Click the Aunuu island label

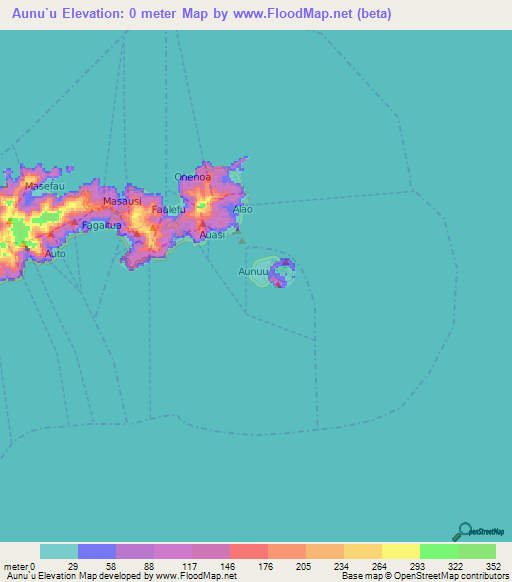click(253, 272)
